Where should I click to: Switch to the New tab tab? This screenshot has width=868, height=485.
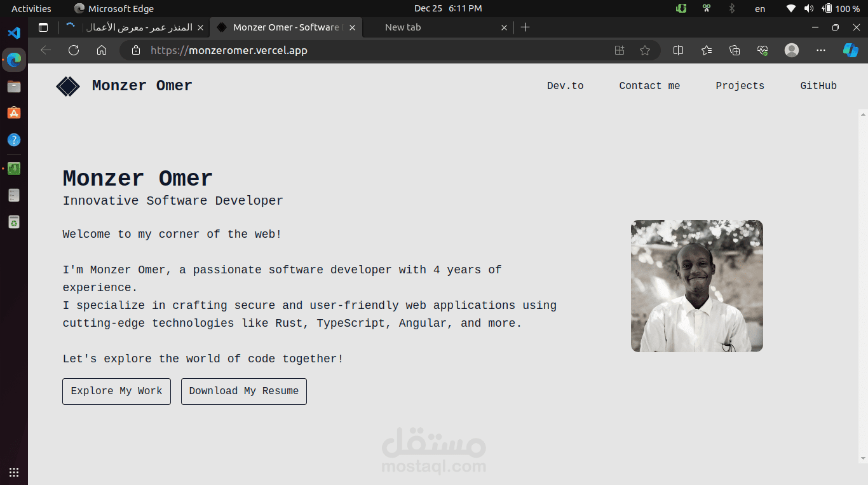438,27
